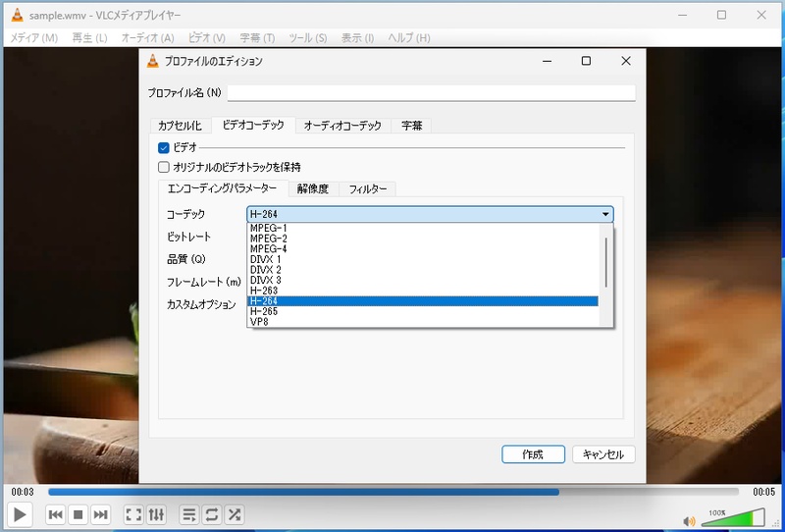This screenshot has width=785, height=532.
Task: Click the previous track button
Action: 56,514
